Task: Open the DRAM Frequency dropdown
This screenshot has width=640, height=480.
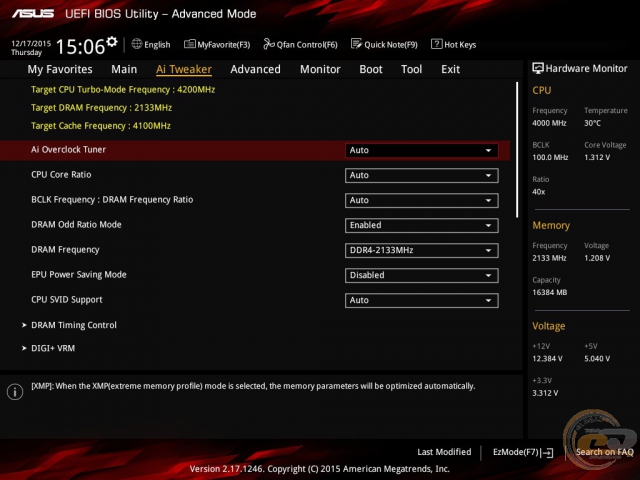Action: coord(421,250)
